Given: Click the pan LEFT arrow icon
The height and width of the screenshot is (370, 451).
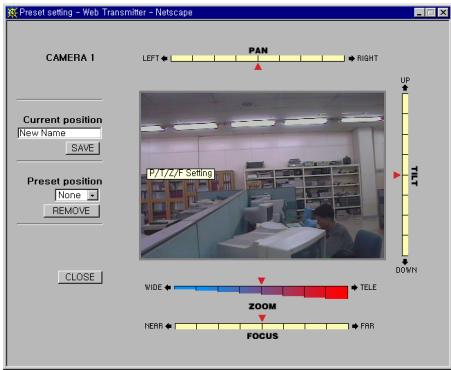Looking at the screenshot, I should [164, 58].
